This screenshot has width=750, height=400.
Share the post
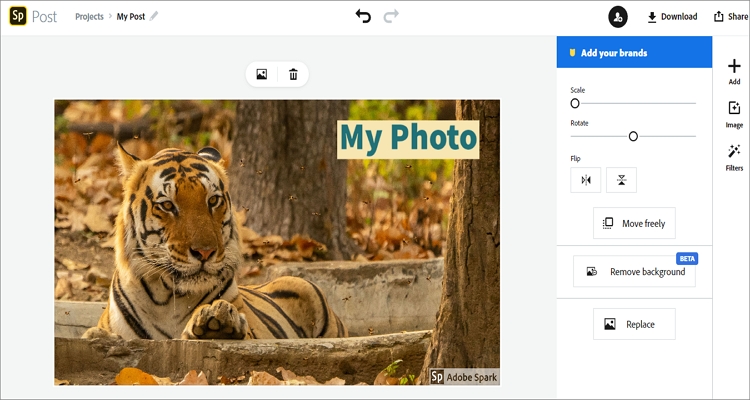tap(731, 17)
